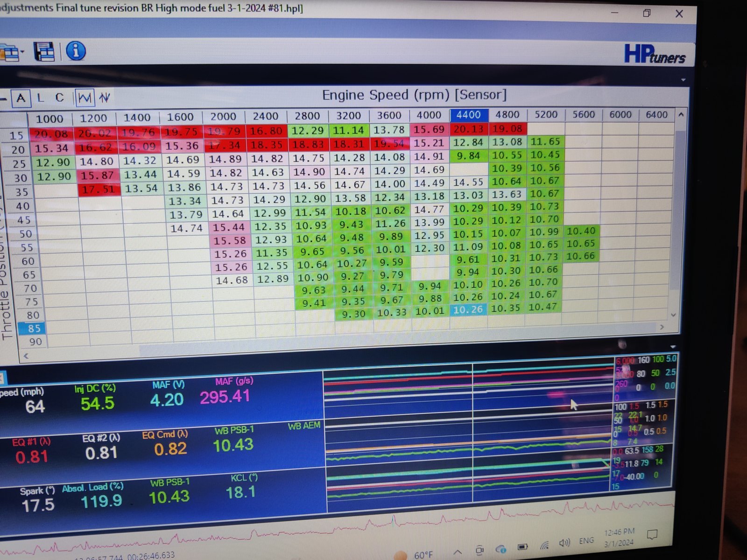Toggle the 'A' average display mode

pyautogui.click(x=21, y=98)
